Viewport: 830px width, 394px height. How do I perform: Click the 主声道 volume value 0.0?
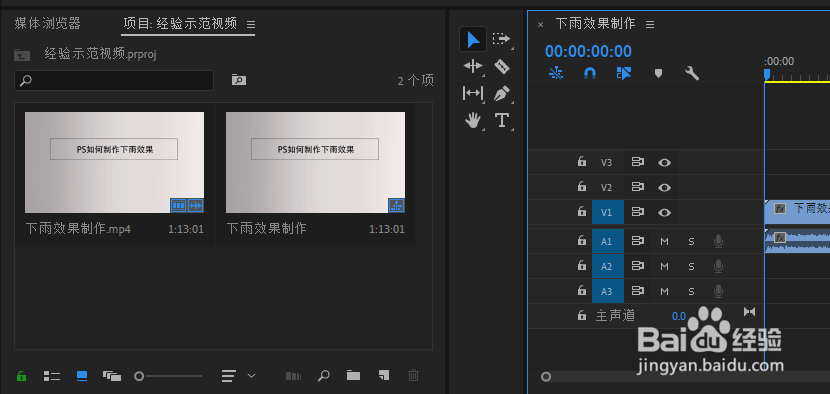[x=679, y=316]
